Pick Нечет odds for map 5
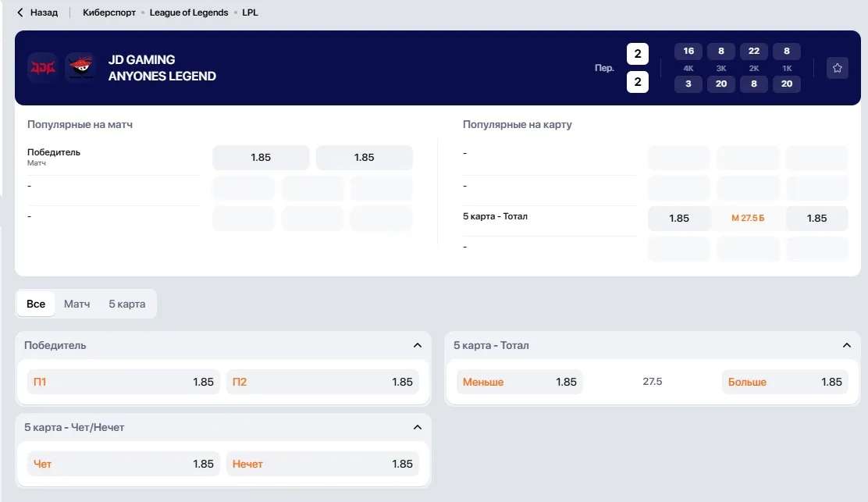Image resolution: width=868 pixels, height=502 pixels. pyautogui.click(x=322, y=464)
